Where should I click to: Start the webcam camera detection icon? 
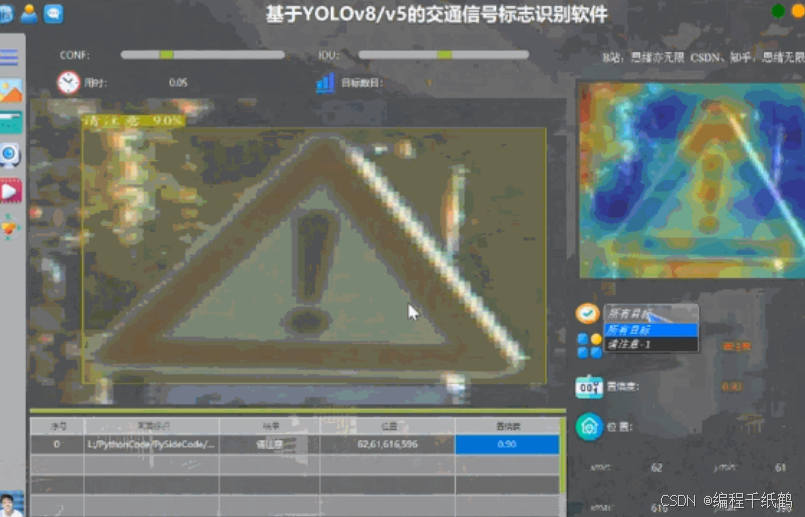pyautogui.click(x=10, y=156)
